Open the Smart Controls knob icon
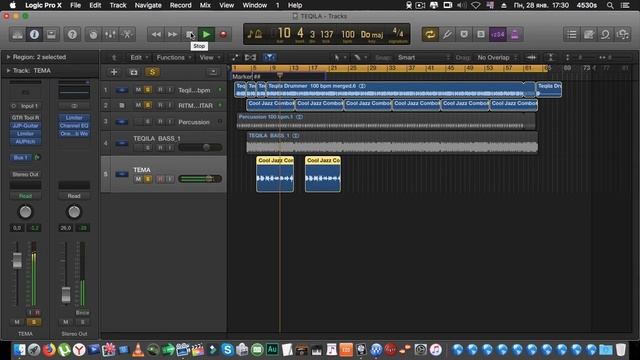640x360 pixels. pos(93,35)
